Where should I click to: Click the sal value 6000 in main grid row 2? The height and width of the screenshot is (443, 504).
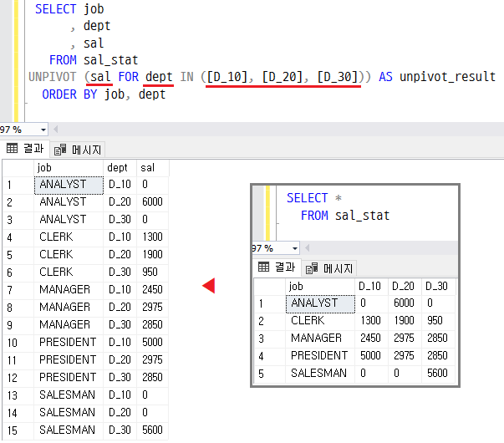click(152, 202)
